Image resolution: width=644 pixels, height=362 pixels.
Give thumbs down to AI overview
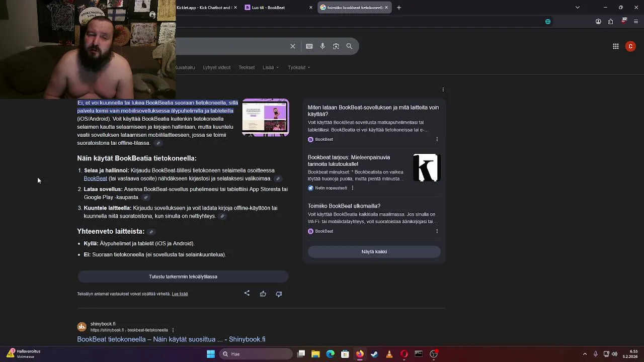(x=279, y=294)
